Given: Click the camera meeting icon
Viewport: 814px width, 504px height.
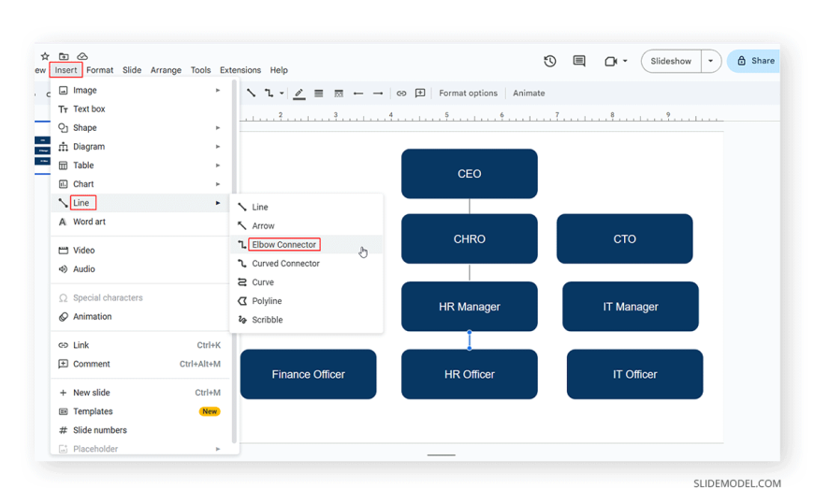Looking at the screenshot, I should click(610, 62).
